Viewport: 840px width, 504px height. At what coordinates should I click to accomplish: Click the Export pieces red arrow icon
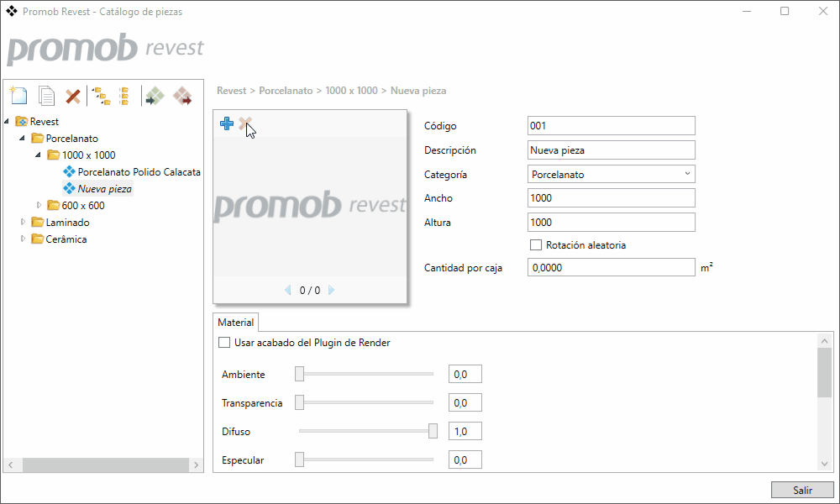coord(182,96)
